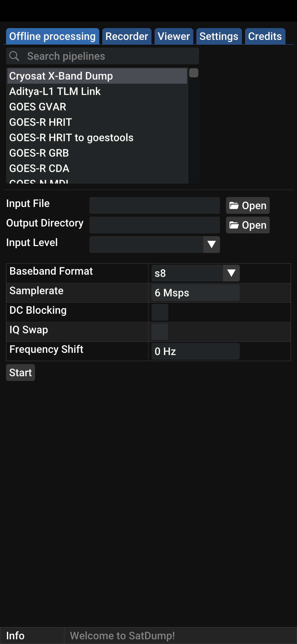Image resolution: width=297 pixels, height=644 pixels.
Task: Click the Frequency Shift value field
Action: pyautogui.click(x=195, y=351)
